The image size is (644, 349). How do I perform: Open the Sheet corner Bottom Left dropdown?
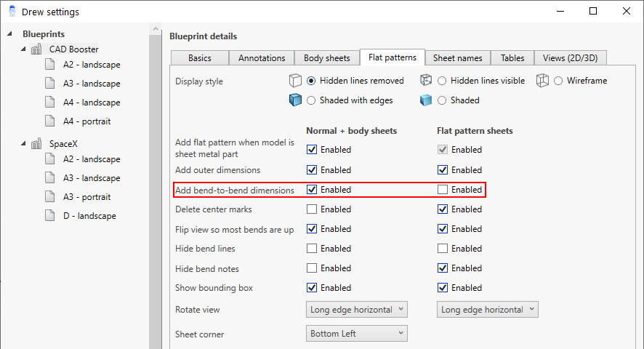click(x=356, y=334)
